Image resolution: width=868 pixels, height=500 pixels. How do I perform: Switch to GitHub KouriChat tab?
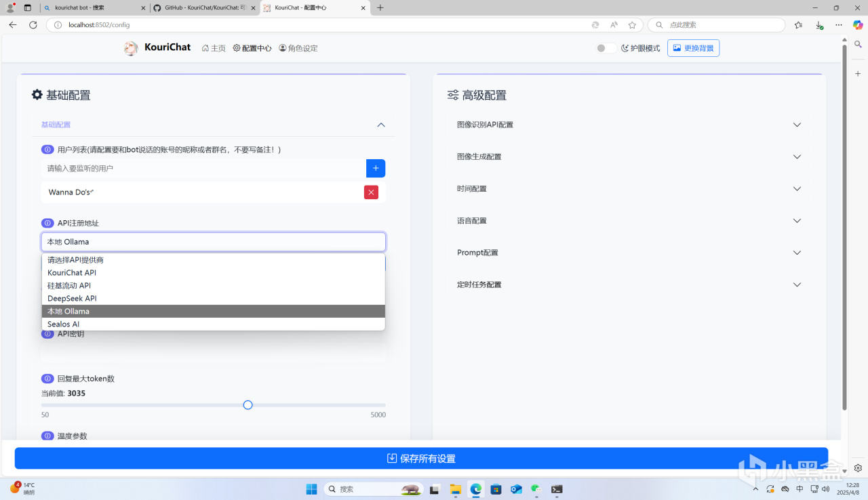click(203, 7)
